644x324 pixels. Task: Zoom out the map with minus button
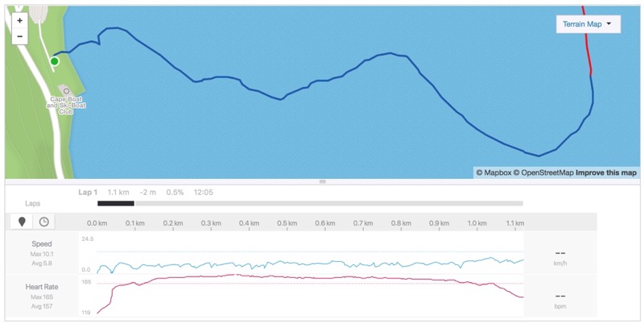point(19,36)
